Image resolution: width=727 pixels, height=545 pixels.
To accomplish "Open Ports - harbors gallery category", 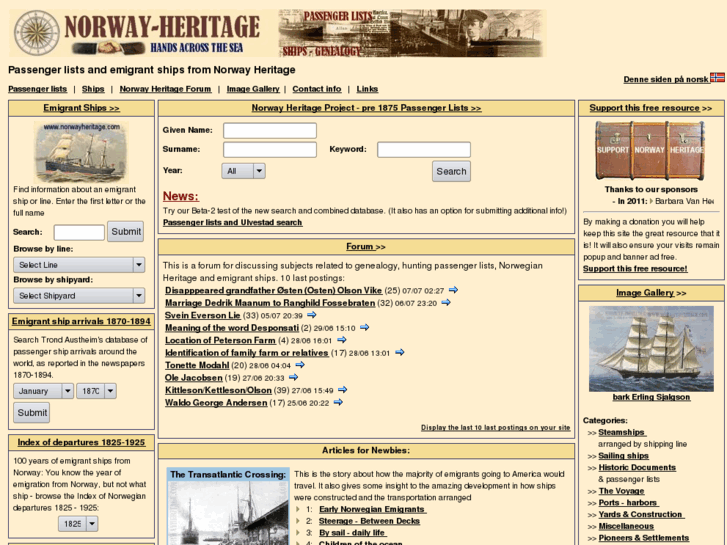I will point(628,503).
